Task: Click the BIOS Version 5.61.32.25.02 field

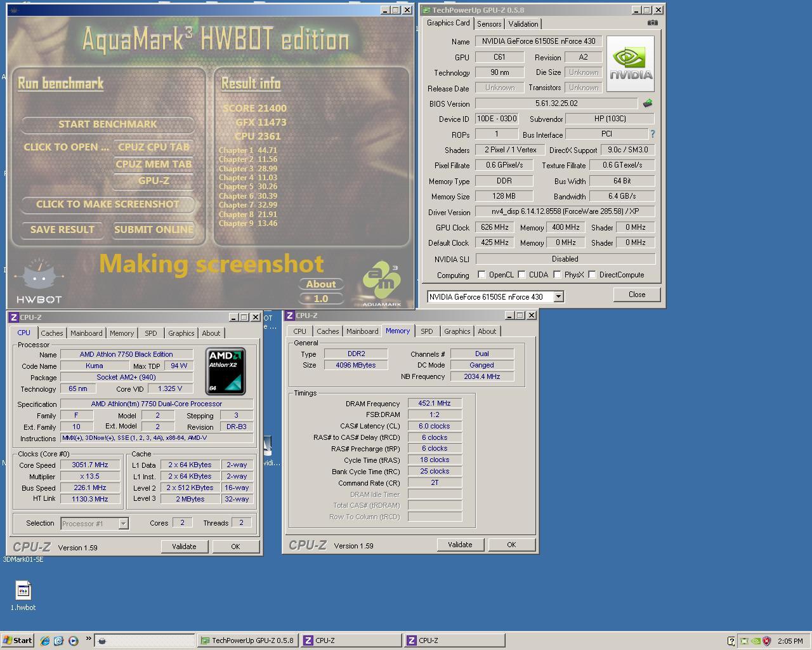Action: pos(556,103)
